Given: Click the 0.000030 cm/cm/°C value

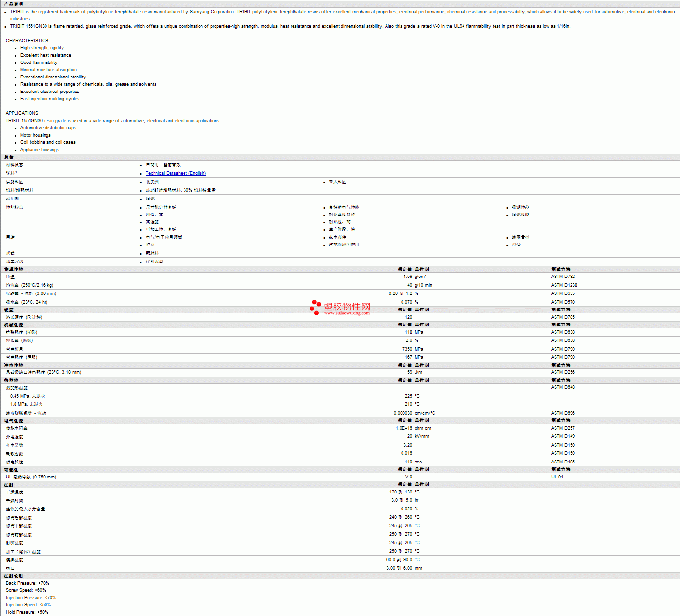Looking at the screenshot, I should (x=415, y=413).
